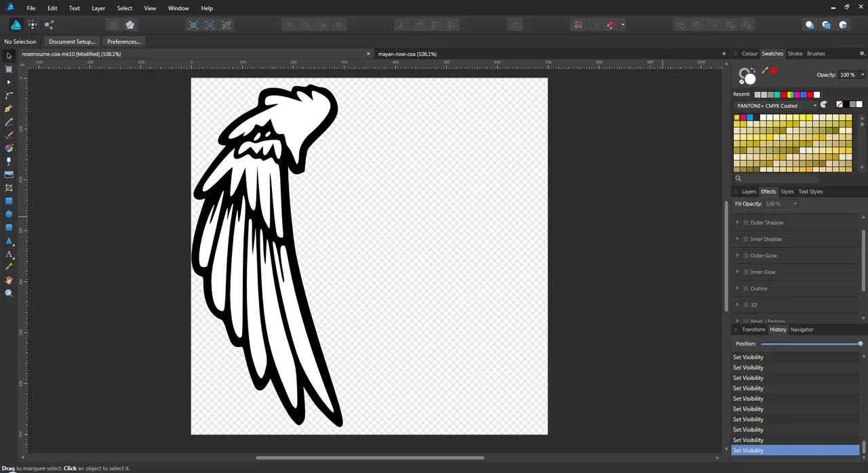868x473 pixels.
Task: Switch to the Stroke tab
Action: click(x=795, y=54)
